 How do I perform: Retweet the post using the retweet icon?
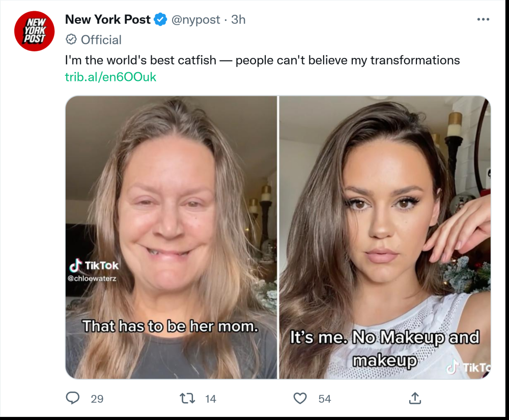[188, 398]
